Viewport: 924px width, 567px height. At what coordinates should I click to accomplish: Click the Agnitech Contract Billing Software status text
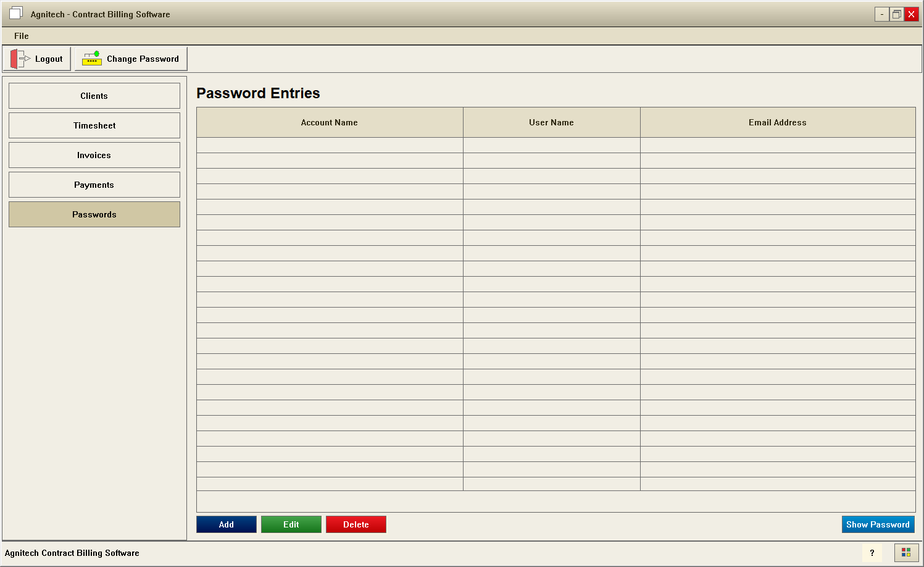click(72, 553)
